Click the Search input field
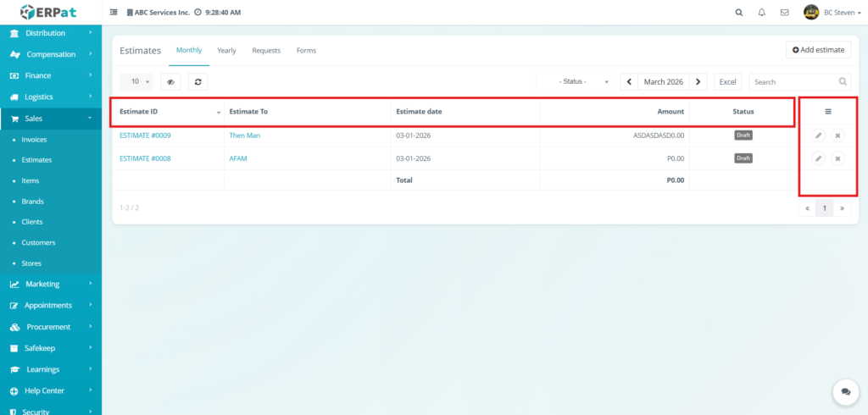Image resolution: width=868 pixels, height=415 pixels. tap(793, 82)
